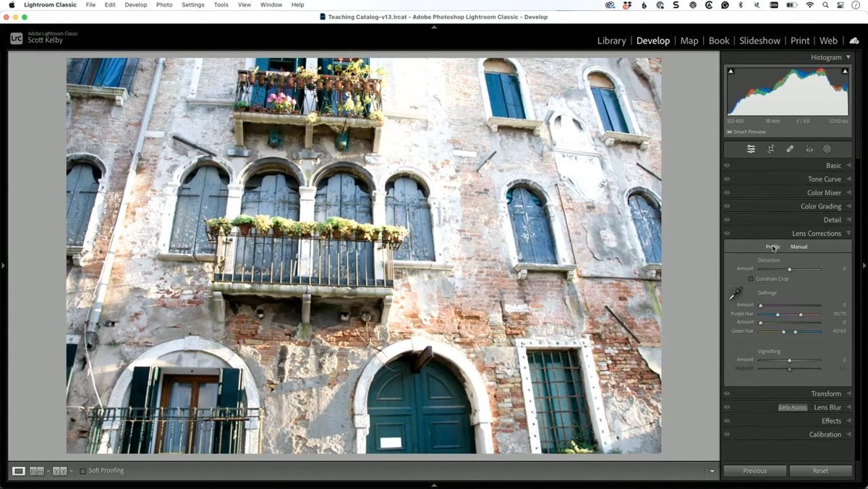Toggle the Lens Corrections panel eye
Screen dimensions: 868x489
(x=727, y=234)
